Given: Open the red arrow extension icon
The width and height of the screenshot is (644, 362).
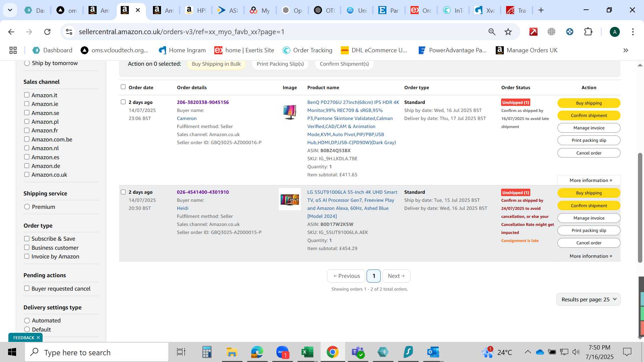Looking at the screenshot, I should [533, 32].
